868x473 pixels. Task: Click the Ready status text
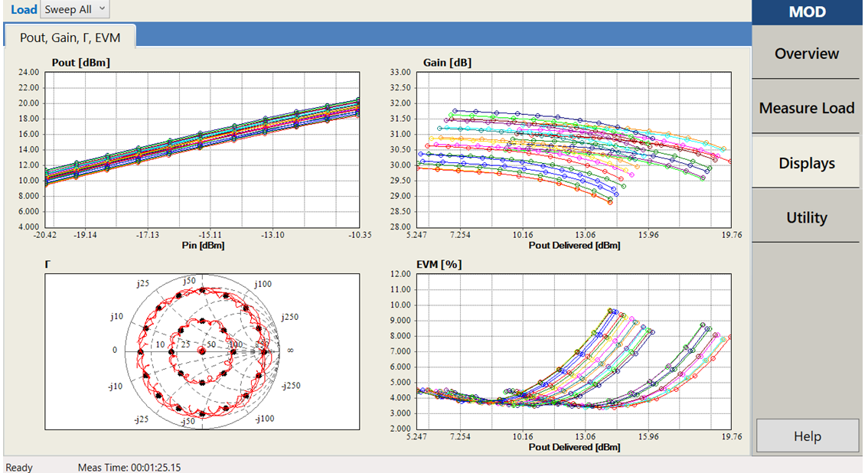tap(19, 468)
